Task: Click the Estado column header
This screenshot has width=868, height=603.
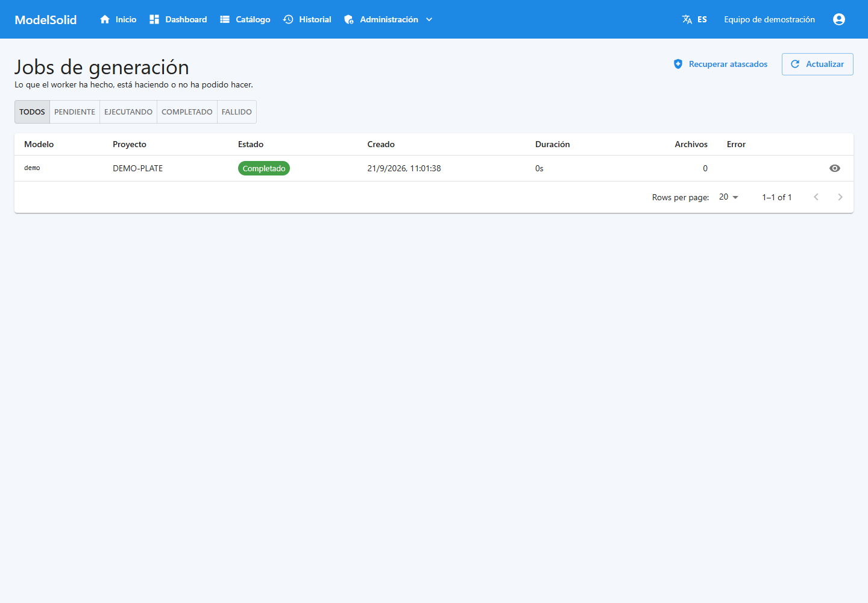Action: [x=251, y=144]
